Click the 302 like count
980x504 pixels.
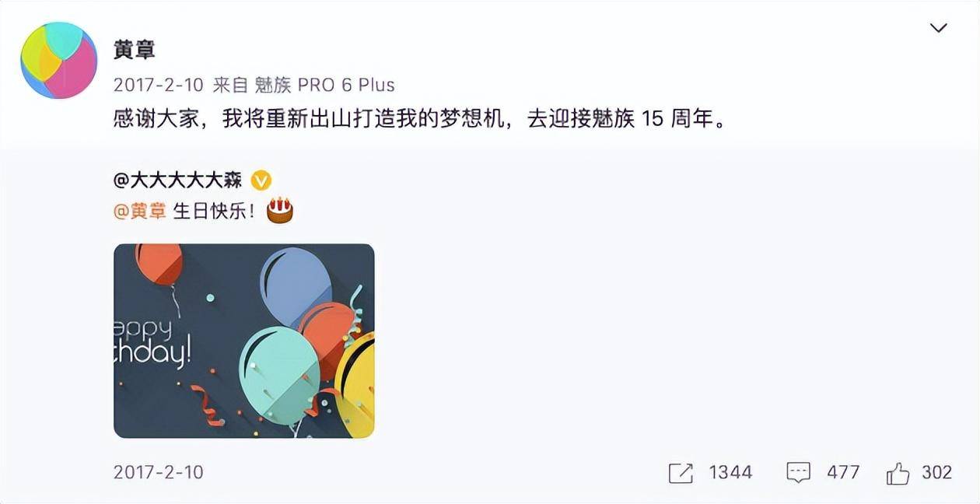(x=936, y=472)
